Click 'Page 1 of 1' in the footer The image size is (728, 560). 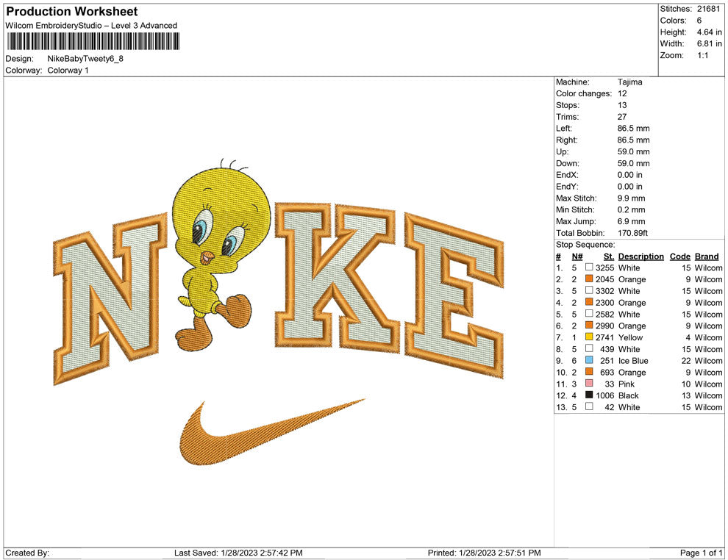(701, 553)
